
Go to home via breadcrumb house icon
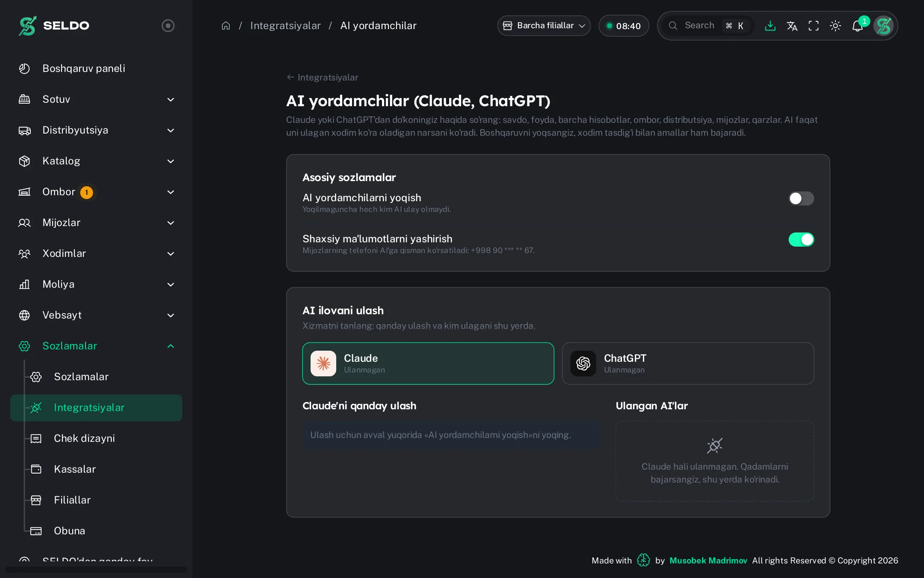point(226,26)
